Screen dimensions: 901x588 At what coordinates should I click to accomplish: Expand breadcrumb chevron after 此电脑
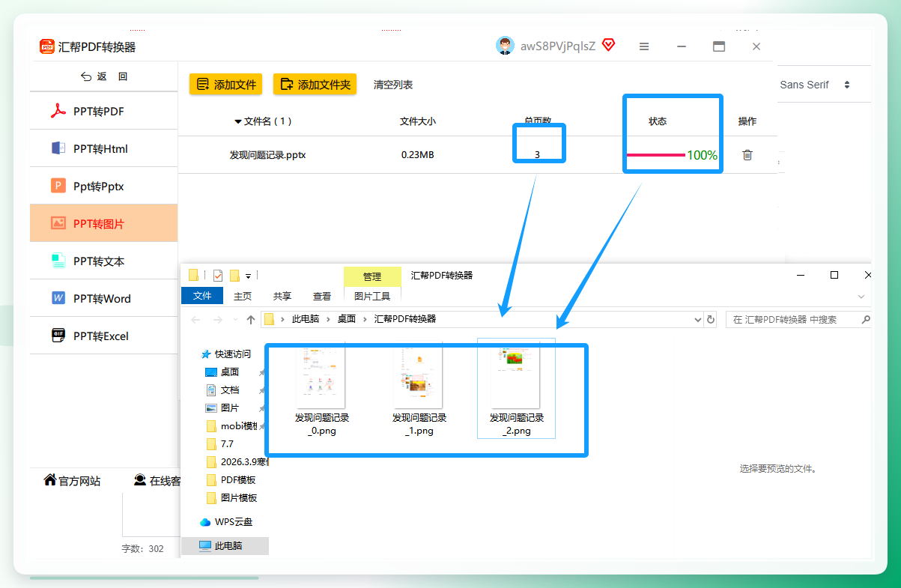click(x=328, y=319)
